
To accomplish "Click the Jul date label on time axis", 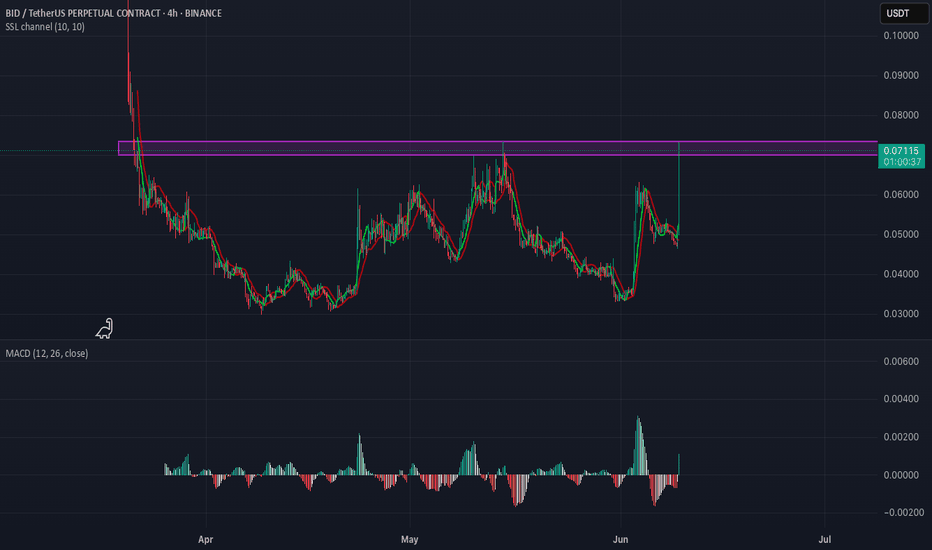I will [x=824, y=540].
